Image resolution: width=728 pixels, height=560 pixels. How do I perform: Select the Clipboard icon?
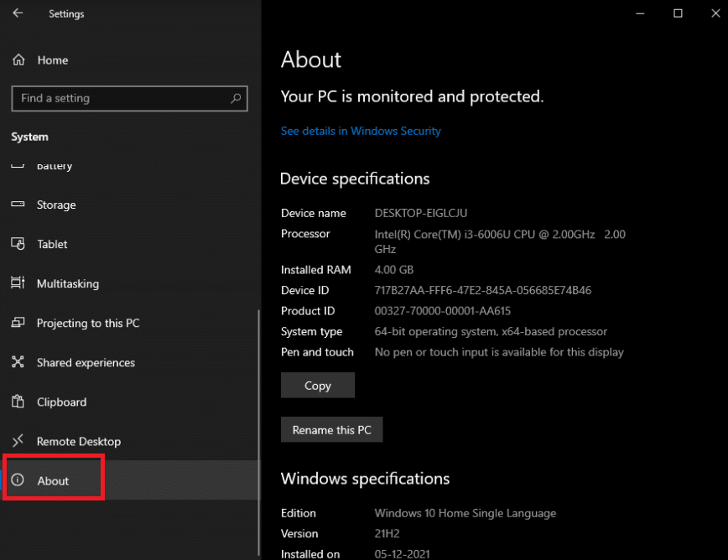click(x=18, y=402)
